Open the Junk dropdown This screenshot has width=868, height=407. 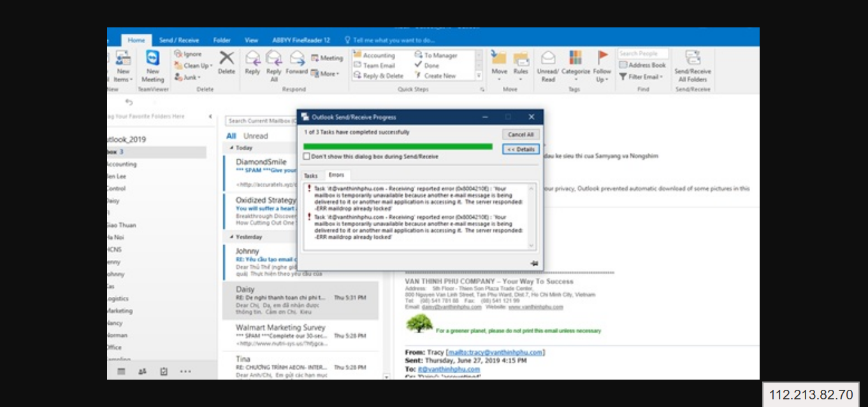coord(187,77)
